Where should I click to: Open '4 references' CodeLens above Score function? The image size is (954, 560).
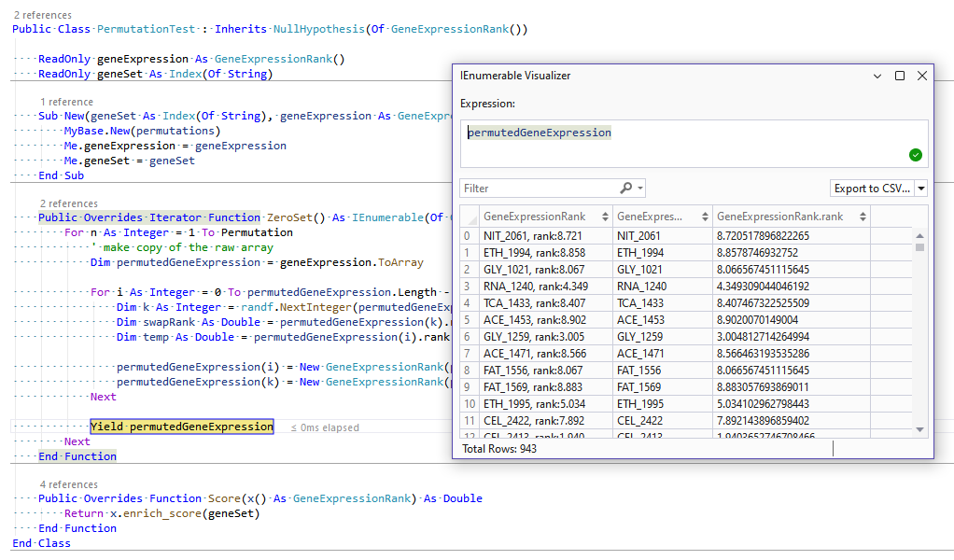68,484
